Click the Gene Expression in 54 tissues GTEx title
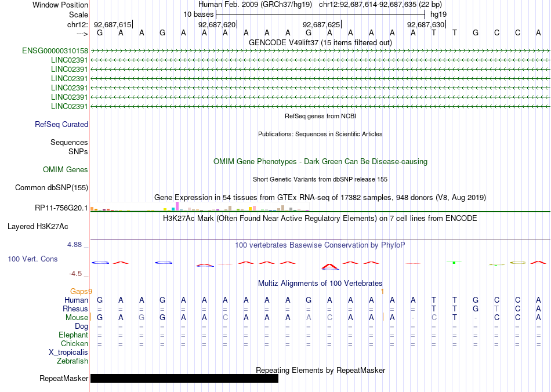This screenshot has height=392, width=551. pos(320,197)
